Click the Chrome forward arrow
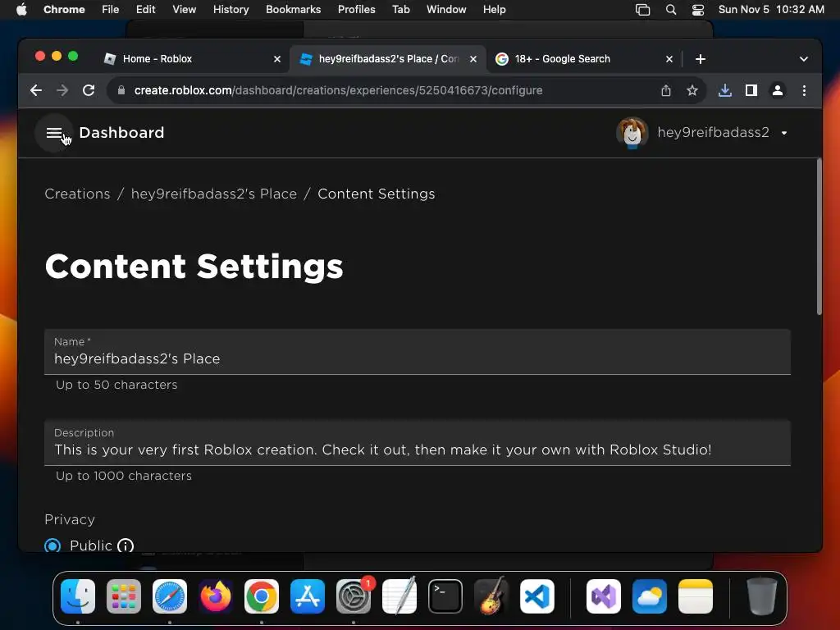 (x=62, y=90)
